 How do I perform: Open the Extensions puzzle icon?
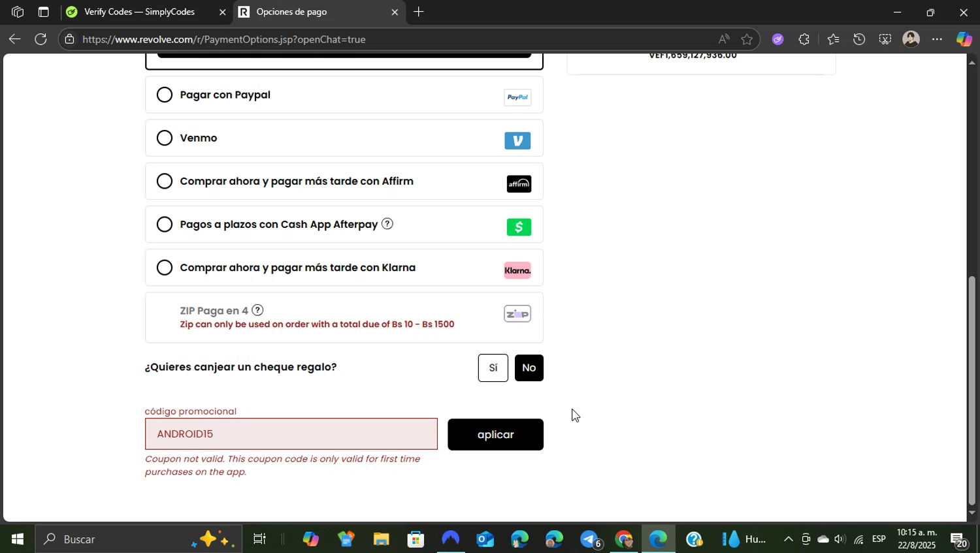pyautogui.click(x=804, y=39)
